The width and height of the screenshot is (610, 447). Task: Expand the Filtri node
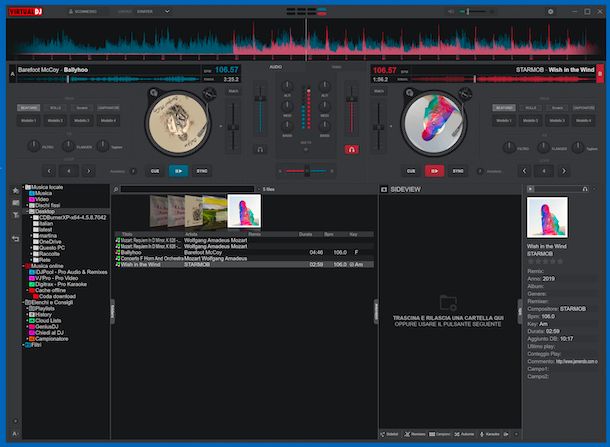pyautogui.click(x=23, y=345)
